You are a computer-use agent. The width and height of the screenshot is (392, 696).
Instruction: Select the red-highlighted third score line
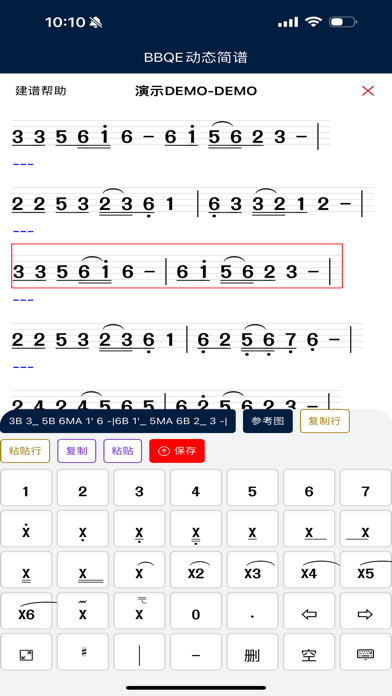click(x=177, y=266)
